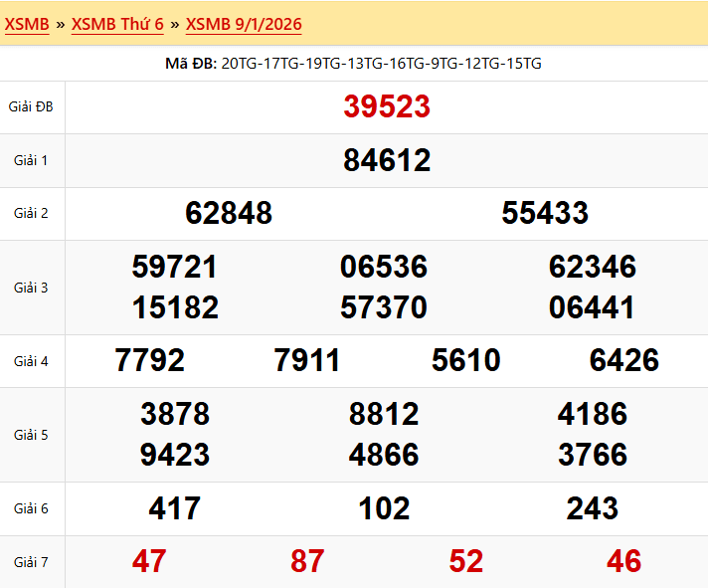
Task: Click the Giải 7 row label
Action: [x=31, y=562]
